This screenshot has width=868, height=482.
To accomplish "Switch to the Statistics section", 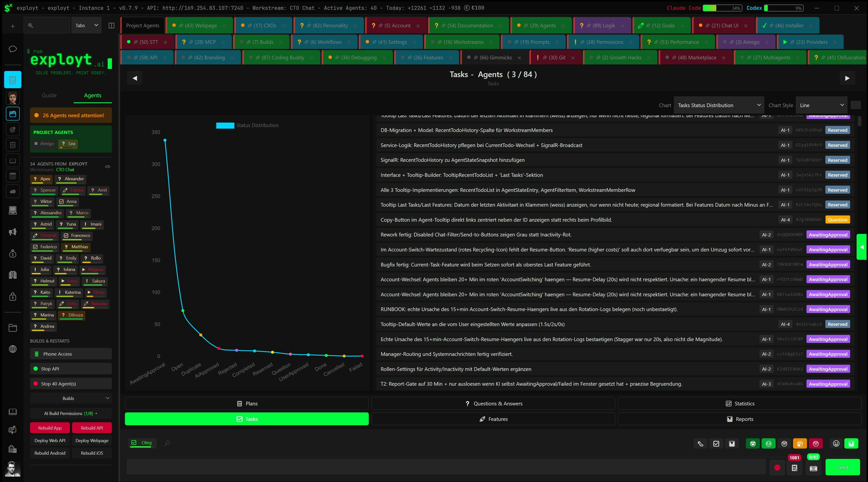I will coord(740,403).
